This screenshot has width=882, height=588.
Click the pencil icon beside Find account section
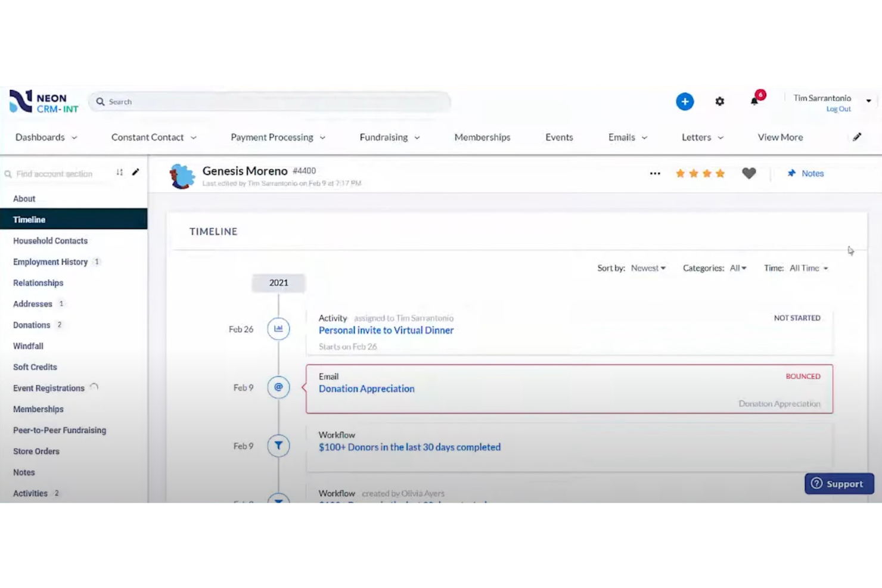pos(135,172)
